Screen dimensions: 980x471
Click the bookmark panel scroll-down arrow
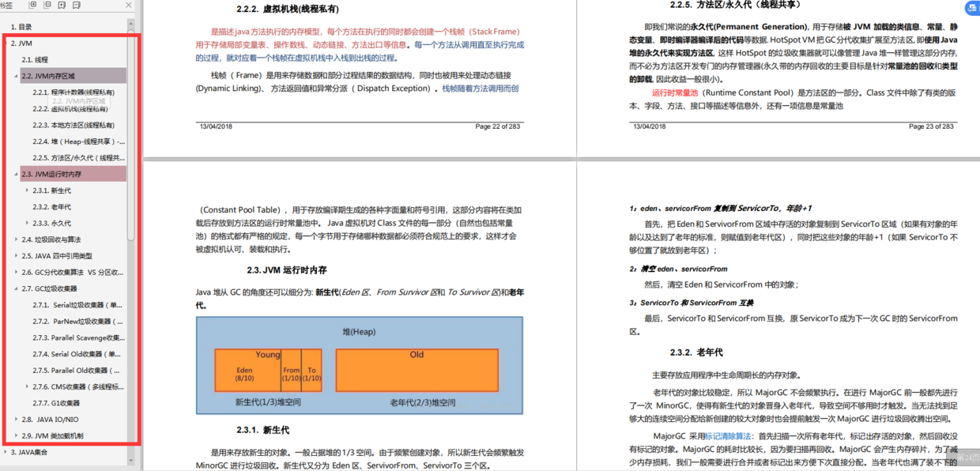(x=131, y=459)
